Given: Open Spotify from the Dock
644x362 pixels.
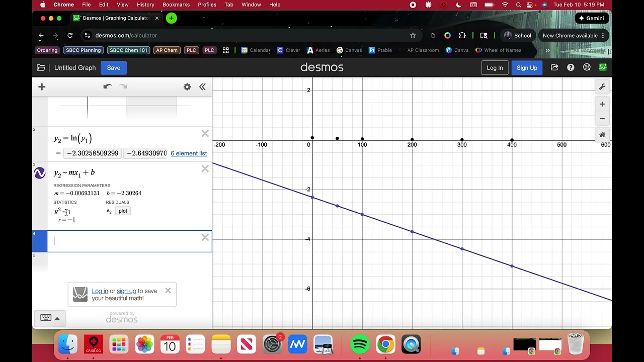Looking at the screenshot, I should (x=360, y=344).
